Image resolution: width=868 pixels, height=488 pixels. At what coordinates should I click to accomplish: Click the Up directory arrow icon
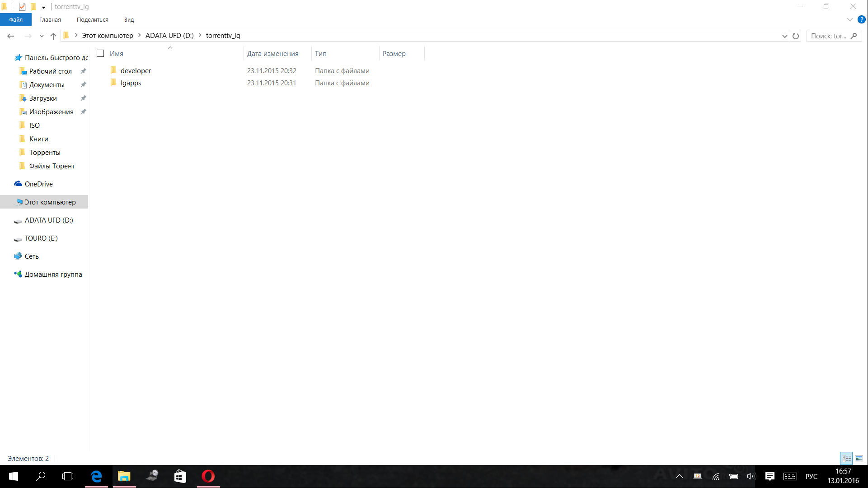click(x=53, y=36)
